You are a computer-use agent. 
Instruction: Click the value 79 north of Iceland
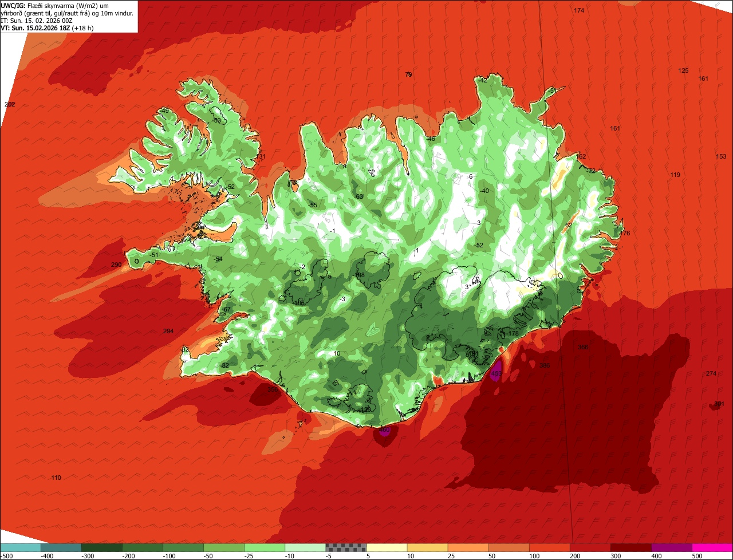pyautogui.click(x=408, y=74)
